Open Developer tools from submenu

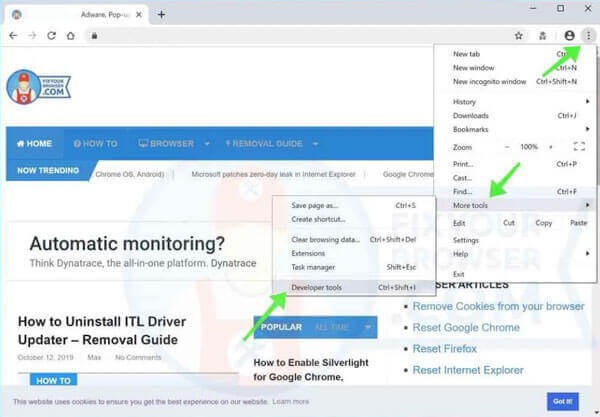pos(354,288)
